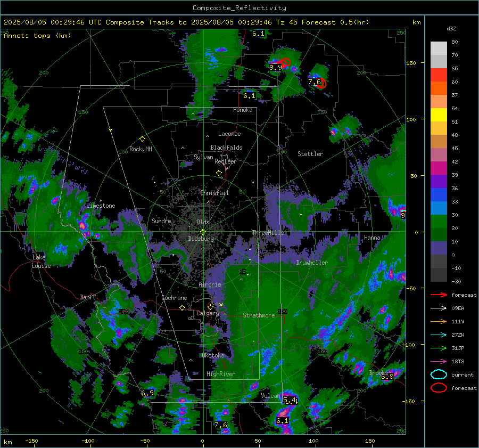Click the Calgary city label
The image size is (479, 448).
pyautogui.click(x=208, y=313)
